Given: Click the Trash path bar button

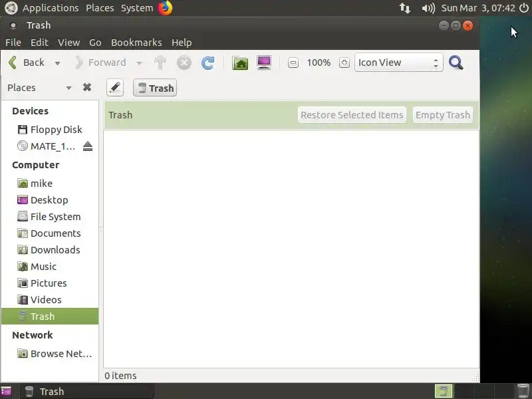Looking at the screenshot, I should coord(155,88).
